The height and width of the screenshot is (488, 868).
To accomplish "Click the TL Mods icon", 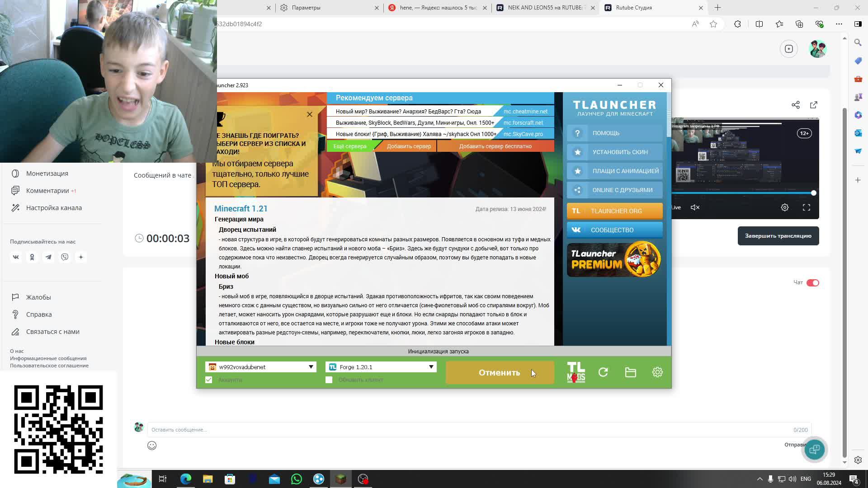I will click(576, 372).
